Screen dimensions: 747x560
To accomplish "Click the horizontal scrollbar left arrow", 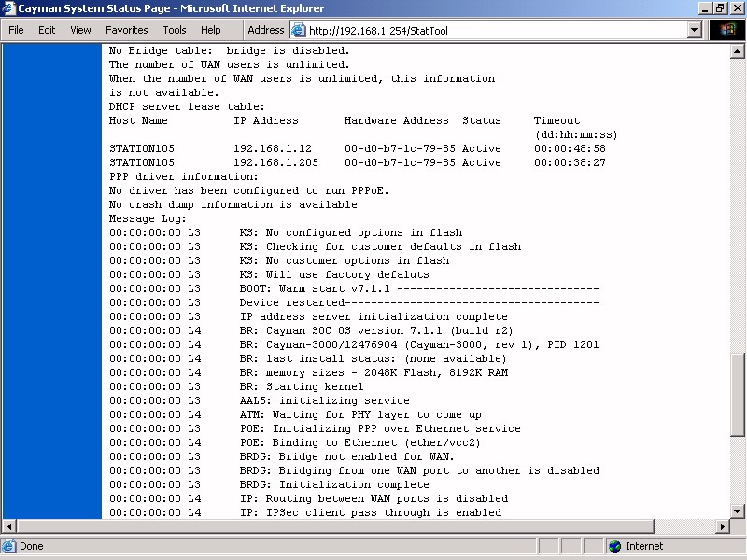I will coord(9,526).
